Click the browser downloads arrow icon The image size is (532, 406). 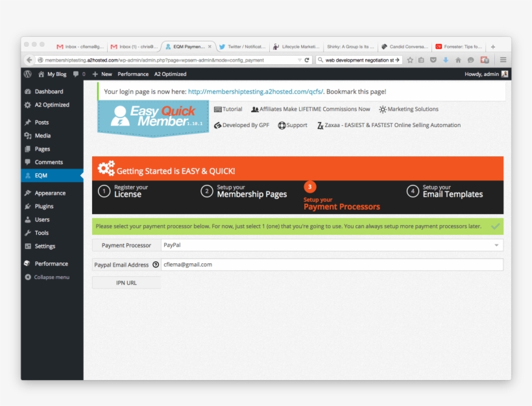click(446, 60)
